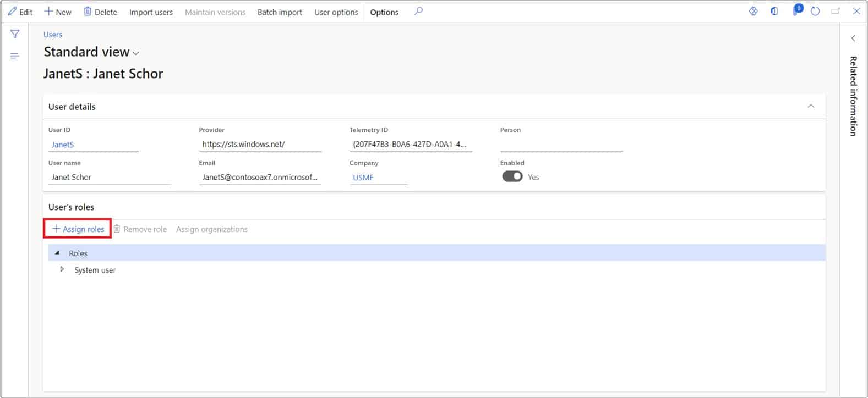The height and width of the screenshot is (398, 868).
Task: Follow the USMF company link
Action: (x=363, y=178)
